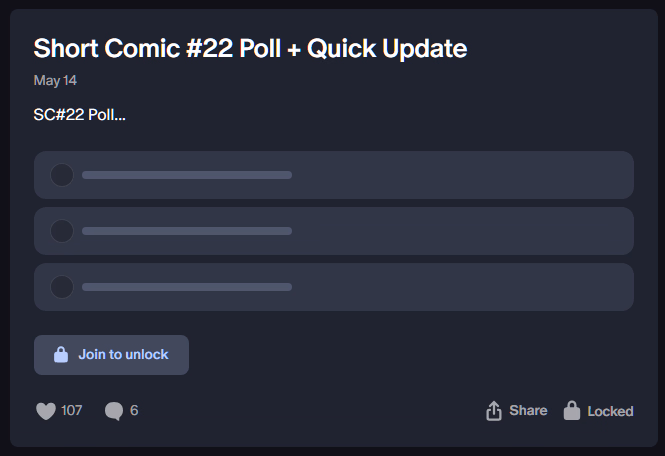
Task: Select the second poll option radio circle
Action: tap(62, 231)
